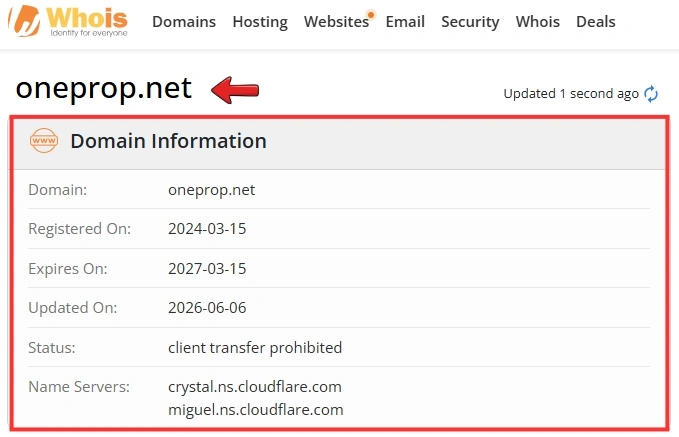Open the Hosting menu
This screenshot has width=679, height=437.
click(260, 22)
